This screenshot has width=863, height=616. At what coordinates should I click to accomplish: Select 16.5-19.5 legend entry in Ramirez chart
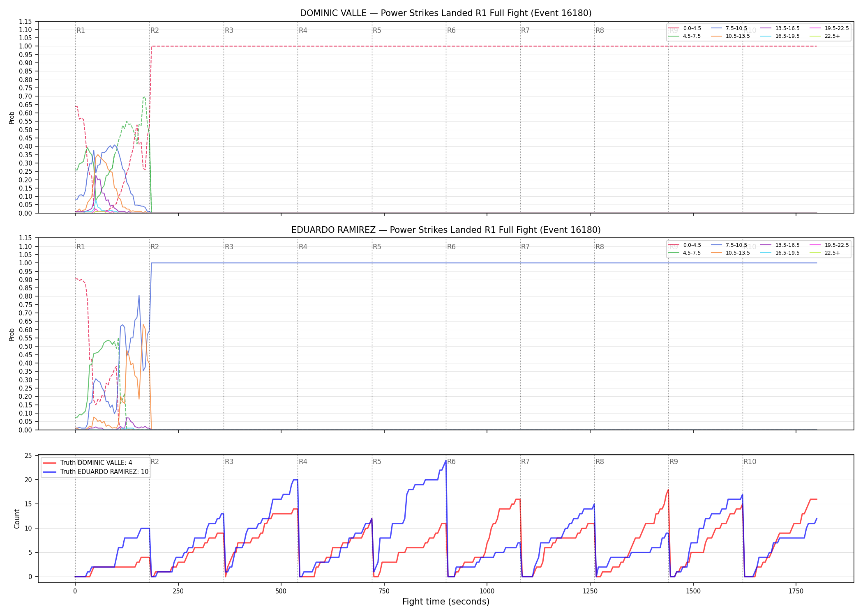[x=780, y=253]
